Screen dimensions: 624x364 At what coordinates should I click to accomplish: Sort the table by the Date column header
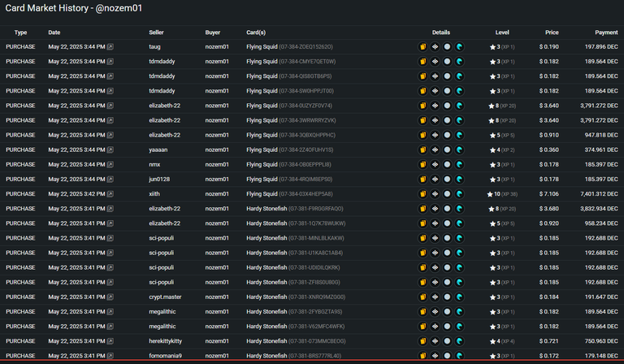(x=54, y=32)
